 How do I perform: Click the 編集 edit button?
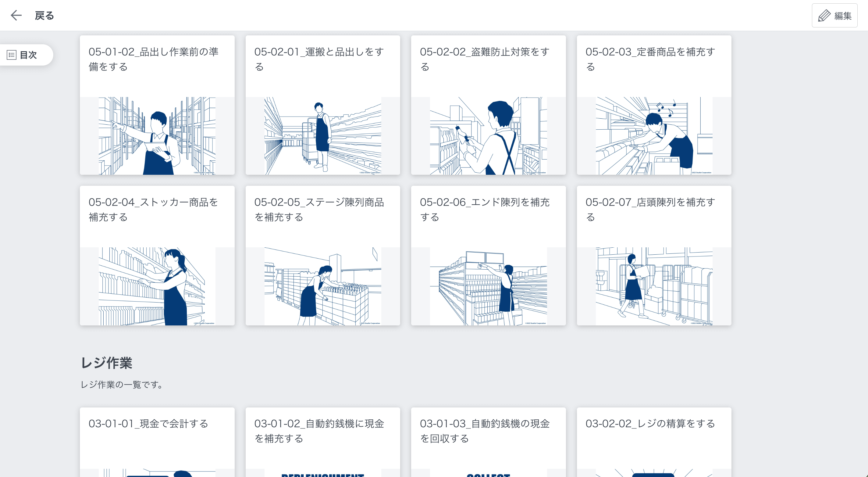(835, 16)
